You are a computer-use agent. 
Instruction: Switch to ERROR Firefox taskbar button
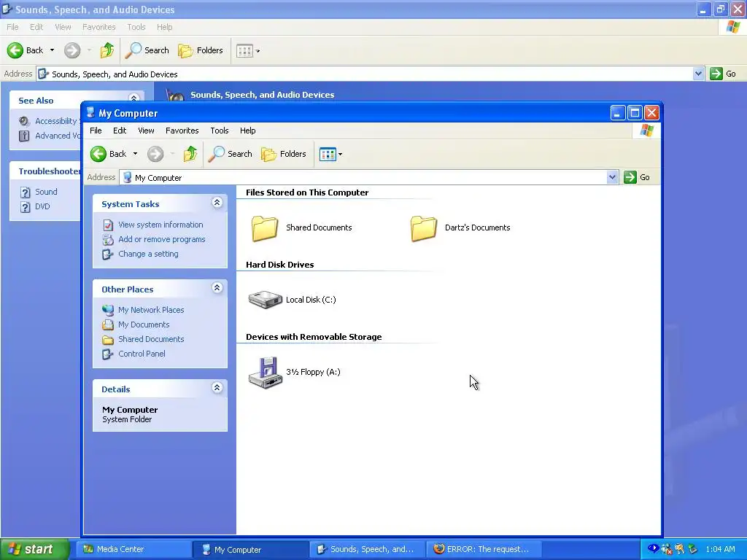pyautogui.click(x=483, y=549)
